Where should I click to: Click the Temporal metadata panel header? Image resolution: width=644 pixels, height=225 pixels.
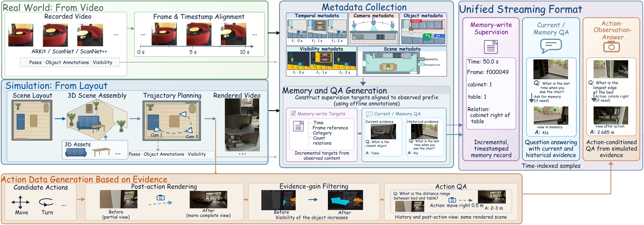coord(317,16)
